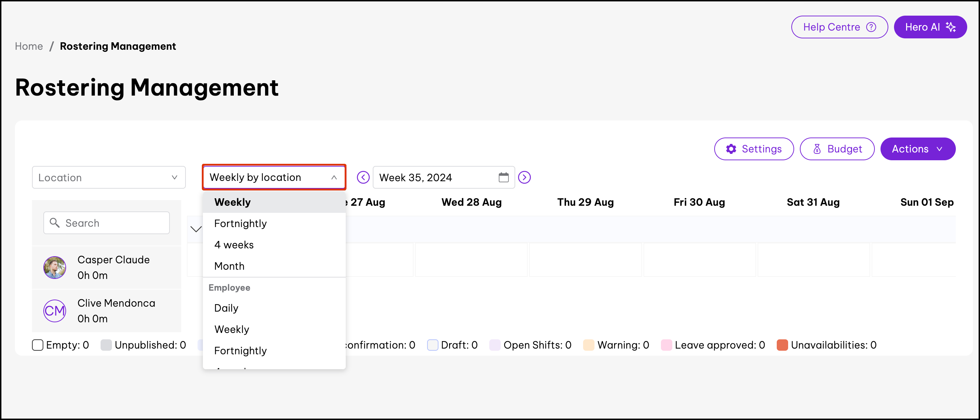This screenshot has width=980, height=420.
Task: Click the previous week arrow icon
Action: click(363, 177)
